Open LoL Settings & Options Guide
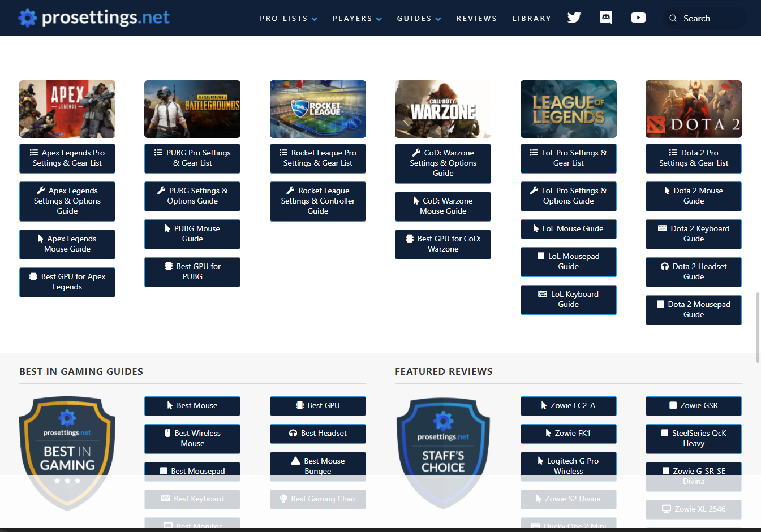The image size is (761, 532). pos(569,196)
